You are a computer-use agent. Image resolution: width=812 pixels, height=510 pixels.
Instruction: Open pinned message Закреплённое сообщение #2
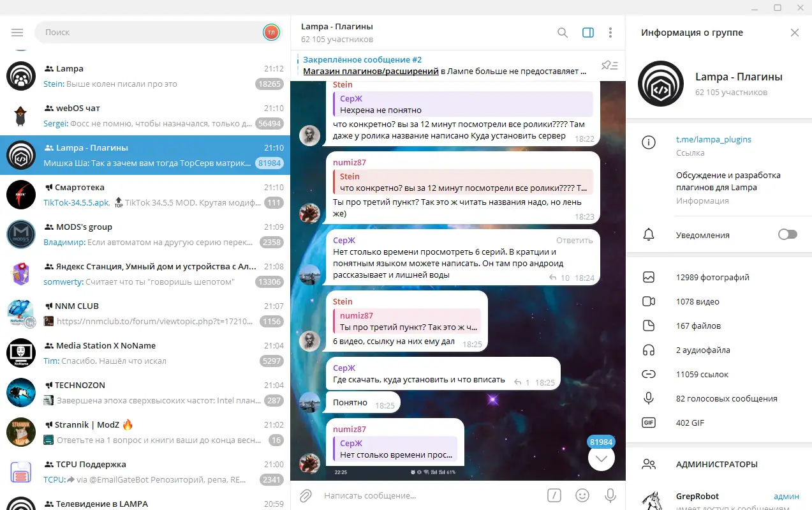445,65
